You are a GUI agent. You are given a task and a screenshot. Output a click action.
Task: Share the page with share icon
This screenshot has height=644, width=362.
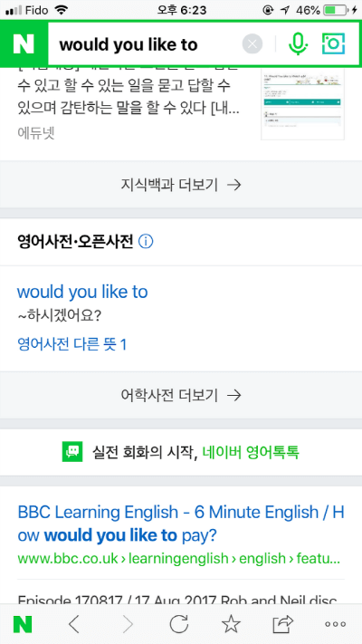[x=283, y=624]
